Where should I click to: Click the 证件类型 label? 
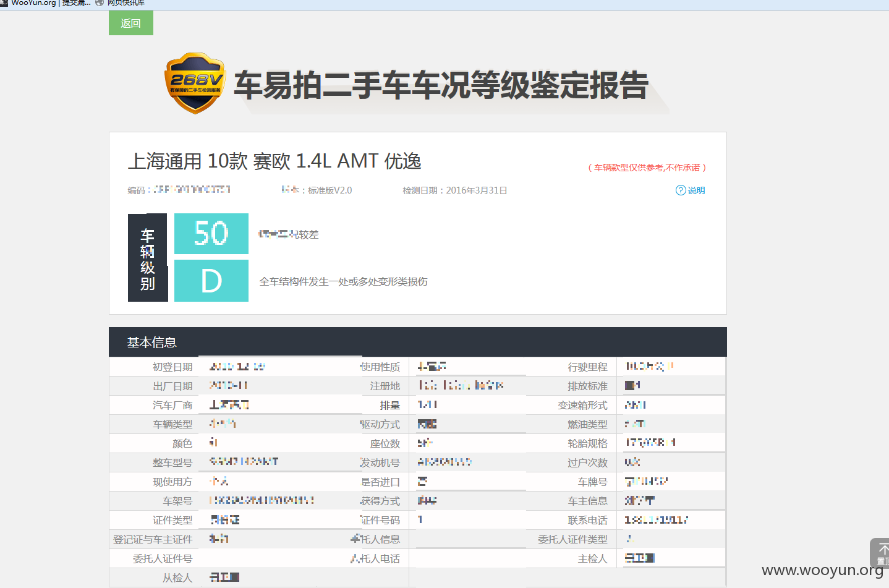173,521
